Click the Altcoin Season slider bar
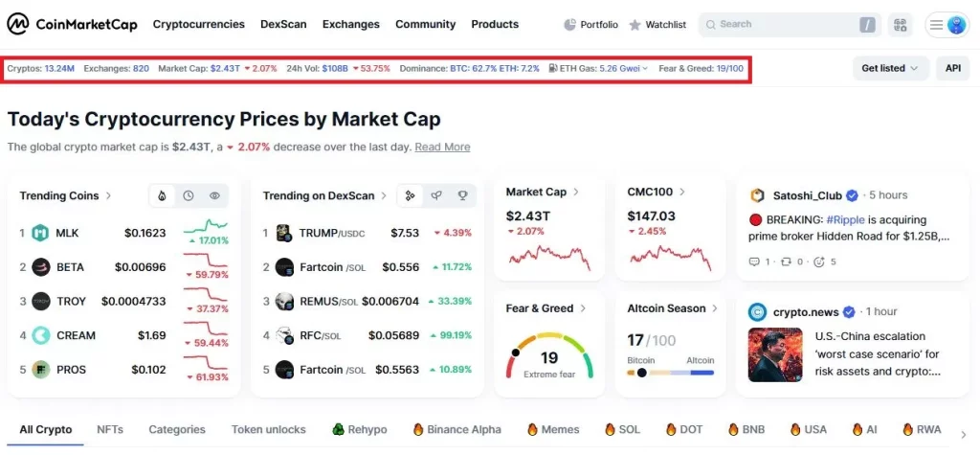The image size is (980, 455). [x=671, y=373]
